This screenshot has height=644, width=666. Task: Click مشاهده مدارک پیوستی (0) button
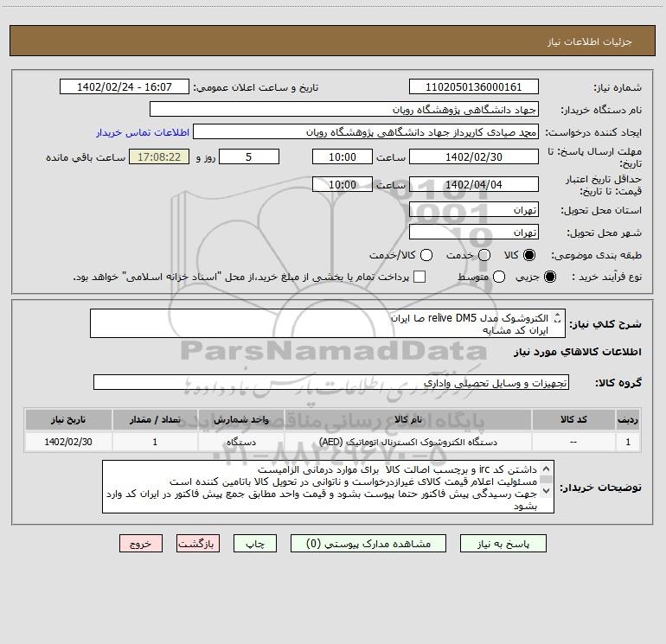pos(368,544)
